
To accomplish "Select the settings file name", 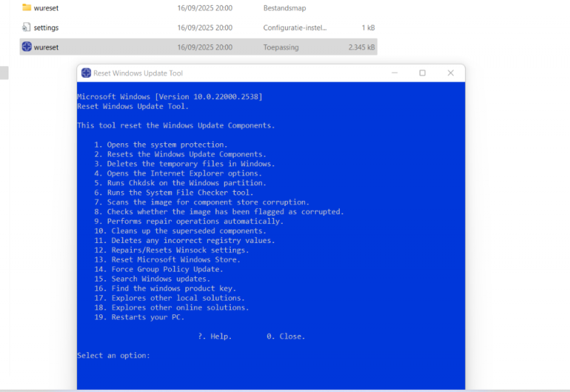I will 46,28.
